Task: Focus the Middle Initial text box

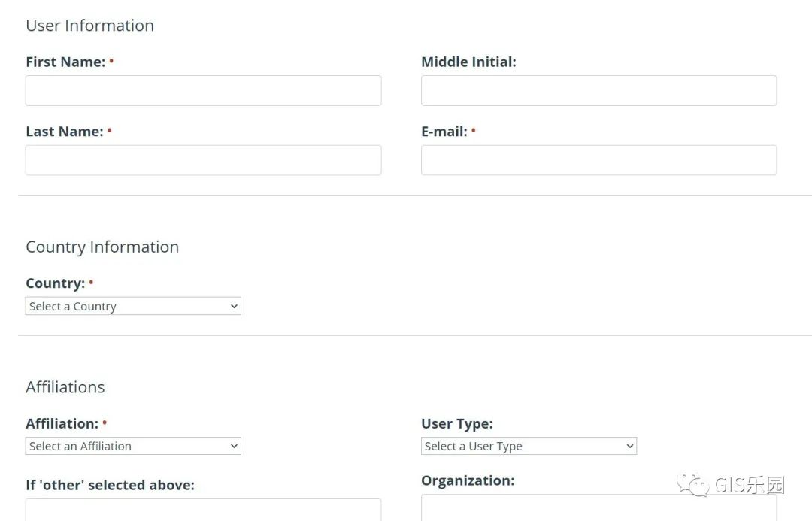Action: coord(598,91)
